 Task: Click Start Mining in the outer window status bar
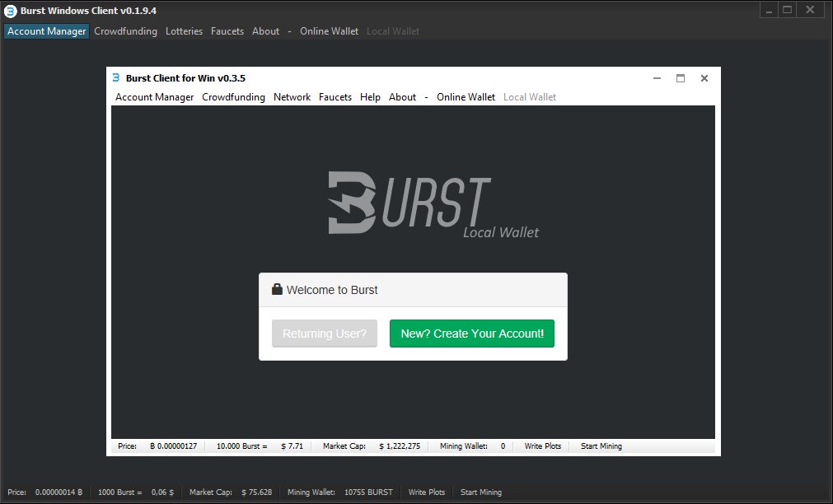coord(481,492)
